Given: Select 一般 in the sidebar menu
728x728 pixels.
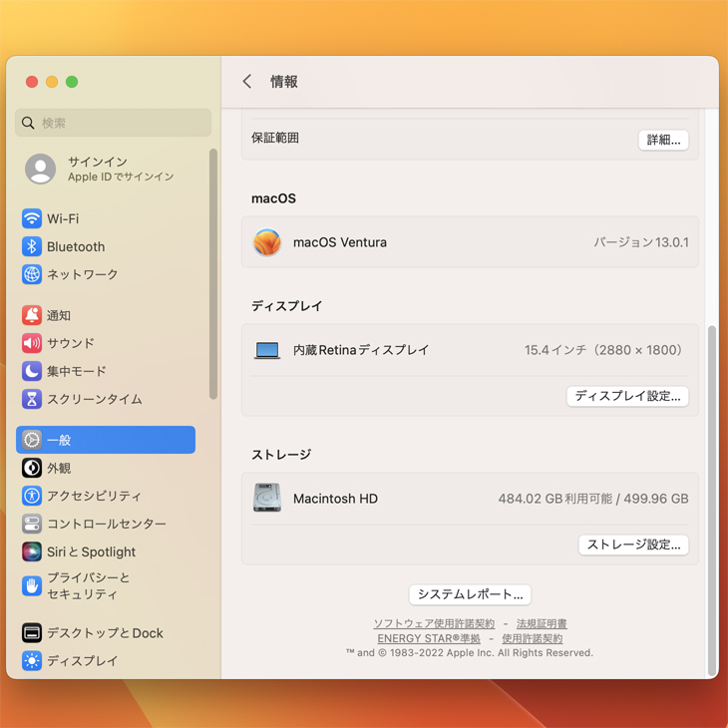Looking at the screenshot, I should click(106, 440).
